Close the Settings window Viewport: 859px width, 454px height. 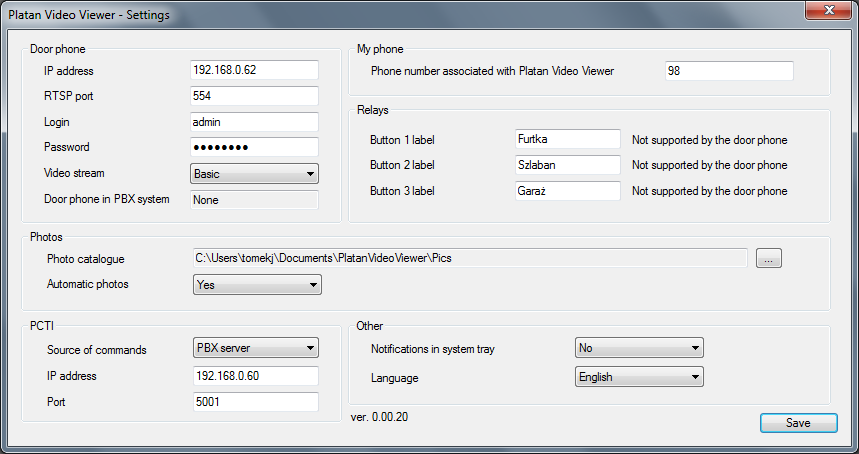pyautogui.click(x=828, y=10)
